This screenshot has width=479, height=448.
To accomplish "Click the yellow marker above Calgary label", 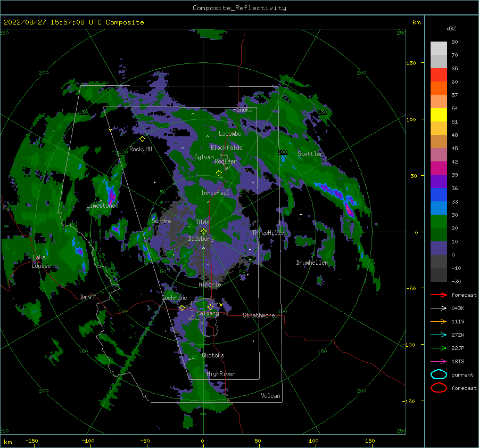I will click(210, 307).
